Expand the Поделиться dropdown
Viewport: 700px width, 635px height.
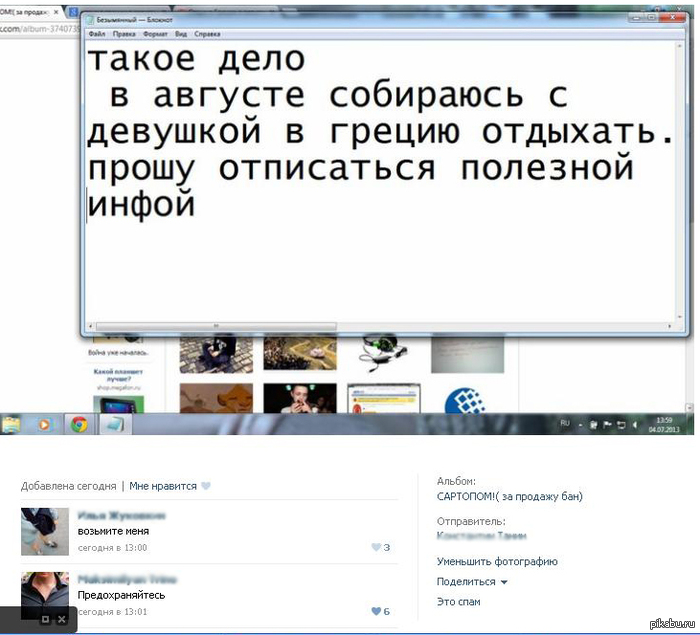coord(472,582)
